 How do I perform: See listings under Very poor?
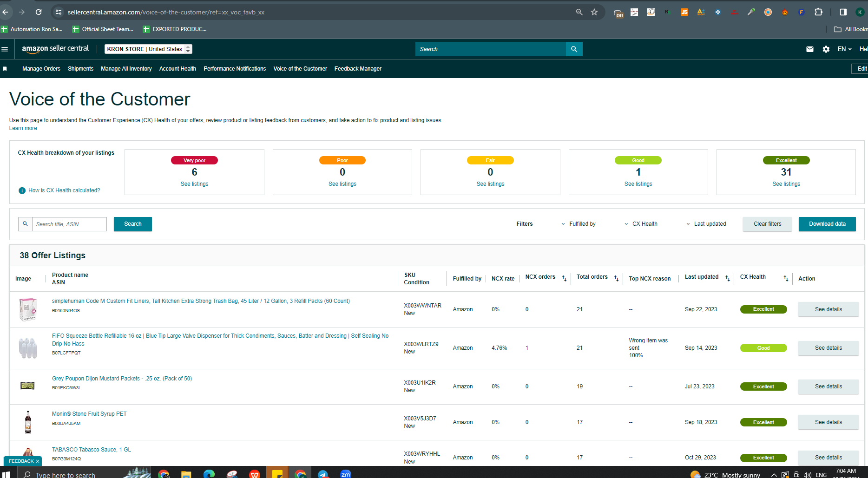(x=194, y=184)
